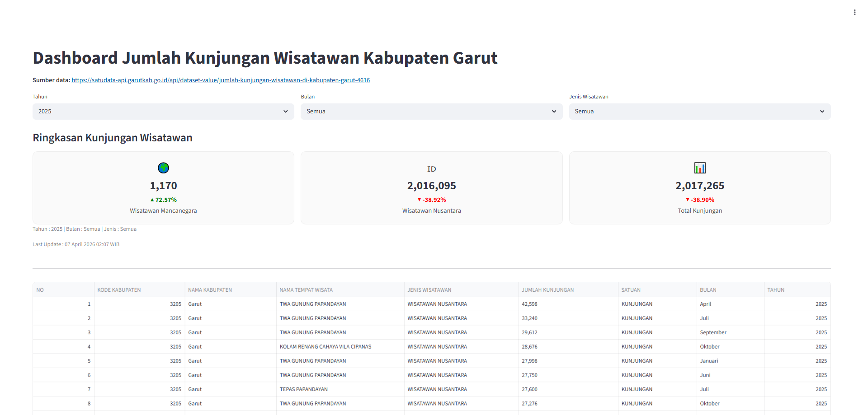Select the 33,240 visits cell
The image size is (868, 415).
[x=568, y=318]
